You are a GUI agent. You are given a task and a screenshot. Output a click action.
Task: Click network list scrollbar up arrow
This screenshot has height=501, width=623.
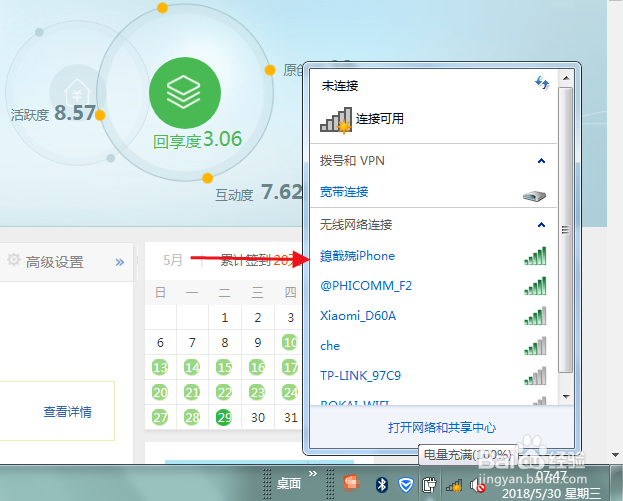pyautogui.click(x=566, y=78)
